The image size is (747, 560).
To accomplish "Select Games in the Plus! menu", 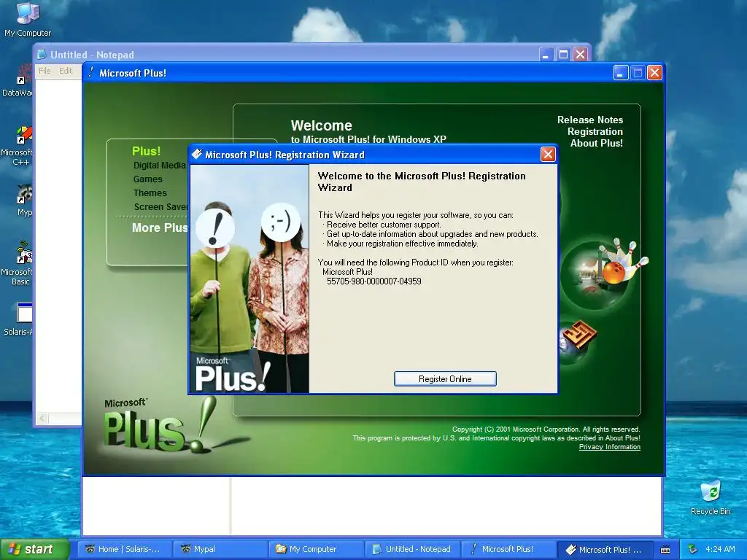I will 147,179.
